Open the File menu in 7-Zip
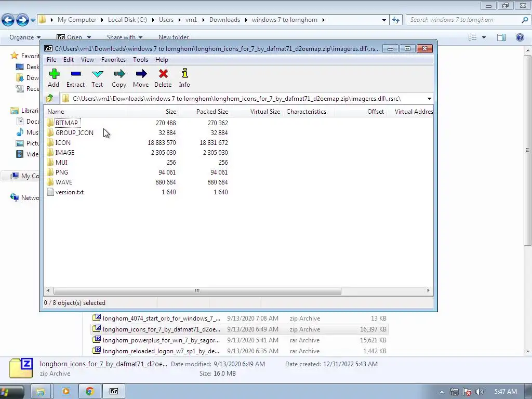 click(51, 60)
